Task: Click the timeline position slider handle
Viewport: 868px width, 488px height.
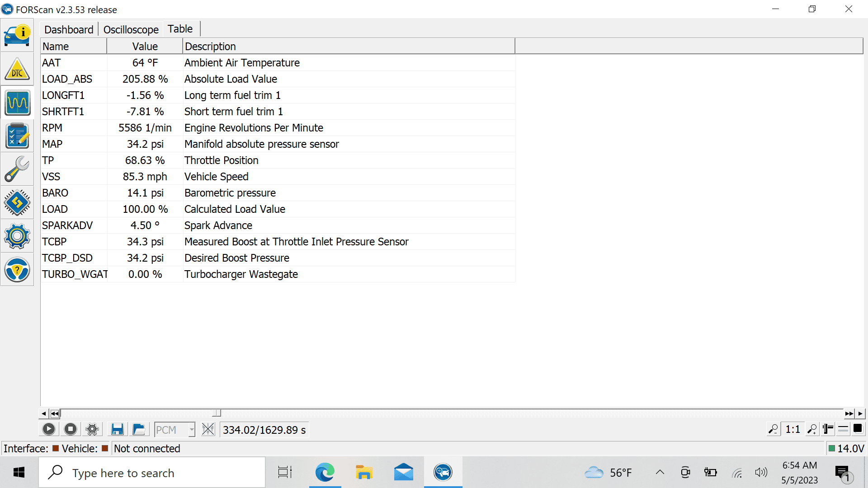Action: tap(217, 413)
